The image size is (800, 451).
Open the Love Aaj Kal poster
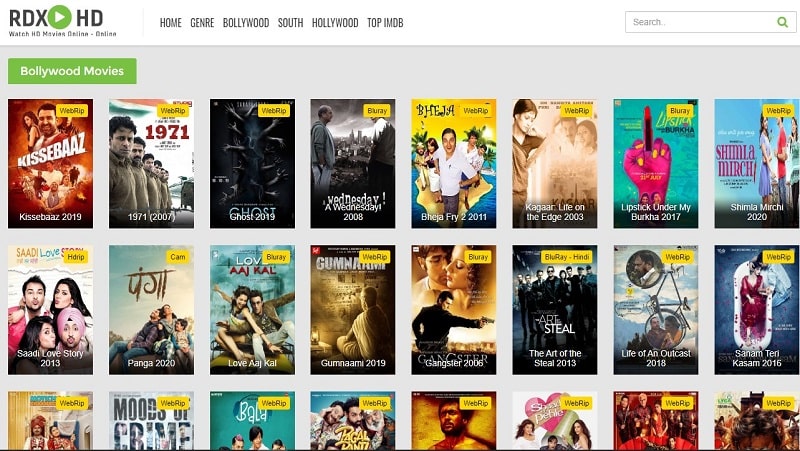[x=252, y=310]
